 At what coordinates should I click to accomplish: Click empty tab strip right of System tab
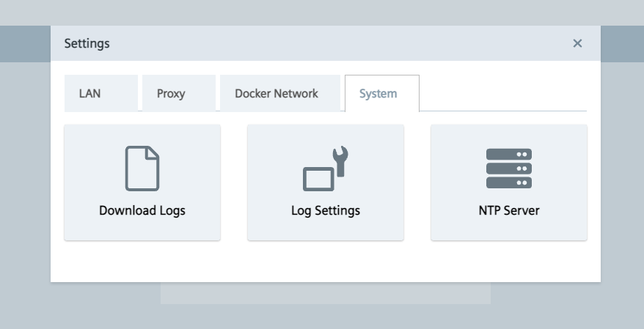[502, 94]
